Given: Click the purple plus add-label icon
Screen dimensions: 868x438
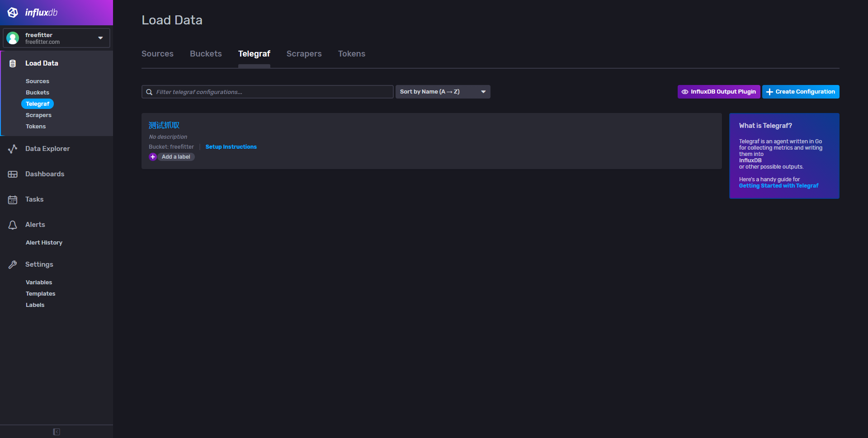Looking at the screenshot, I should pos(153,157).
